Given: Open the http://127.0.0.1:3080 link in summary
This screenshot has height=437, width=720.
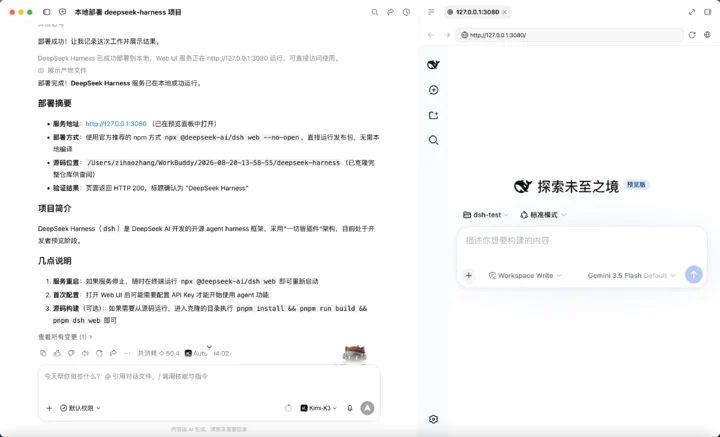Looking at the screenshot, I should point(116,123).
